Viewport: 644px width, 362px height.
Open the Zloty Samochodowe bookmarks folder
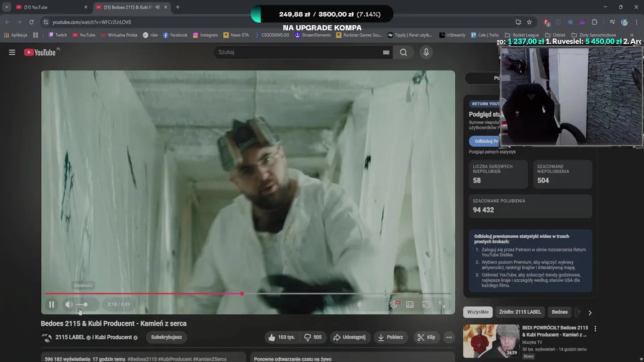point(594,35)
